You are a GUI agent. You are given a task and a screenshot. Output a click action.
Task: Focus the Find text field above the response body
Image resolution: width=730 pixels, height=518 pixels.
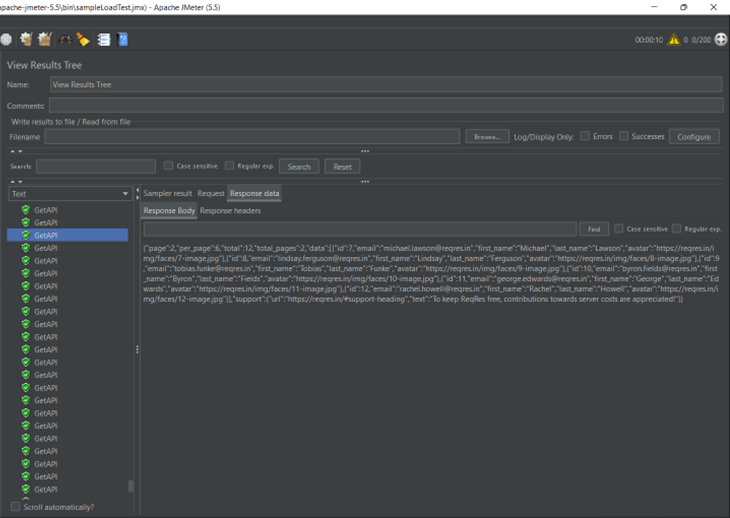coord(360,229)
